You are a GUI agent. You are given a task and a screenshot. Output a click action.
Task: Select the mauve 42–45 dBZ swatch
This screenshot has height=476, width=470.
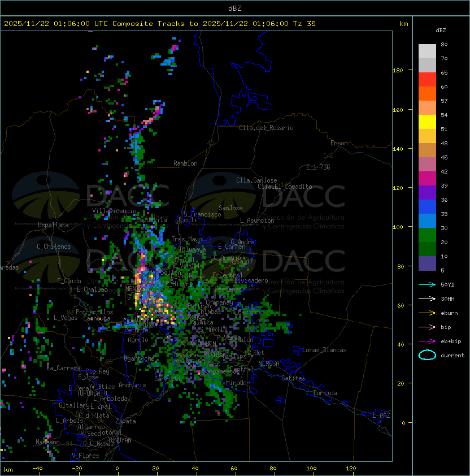tap(427, 165)
